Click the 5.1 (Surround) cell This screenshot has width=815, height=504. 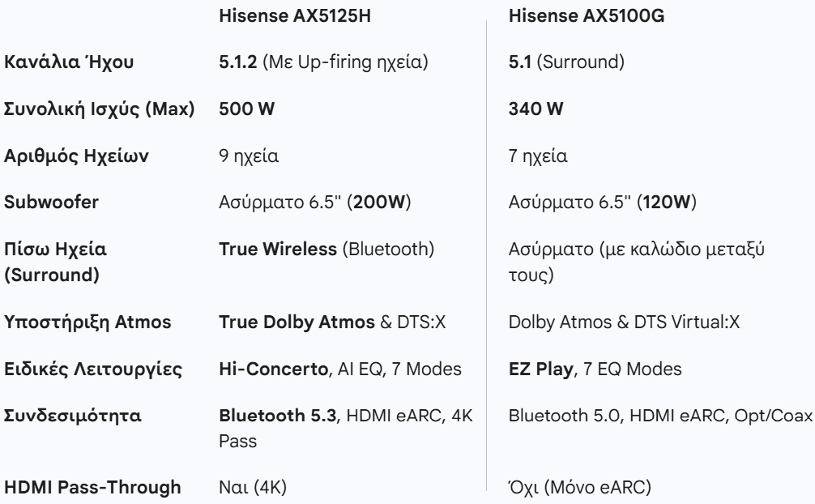(x=566, y=62)
